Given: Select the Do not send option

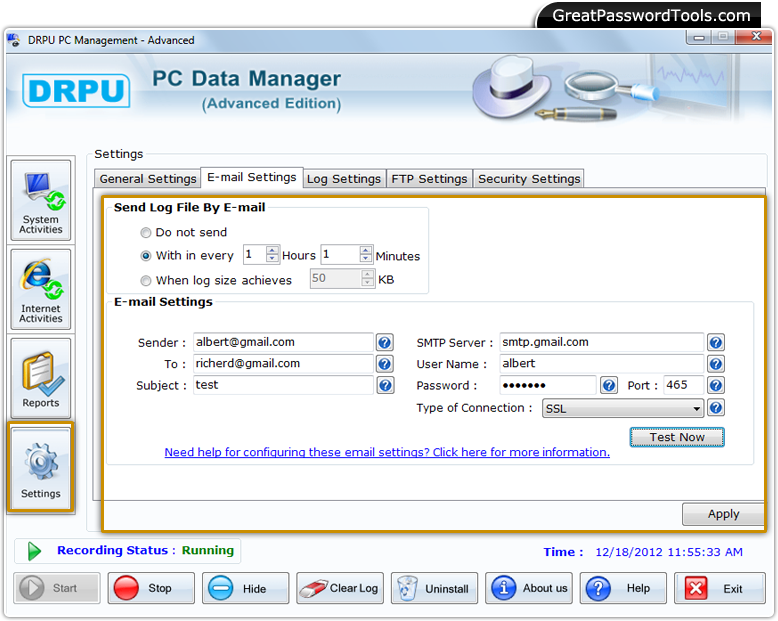Looking at the screenshot, I should point(145,232).
